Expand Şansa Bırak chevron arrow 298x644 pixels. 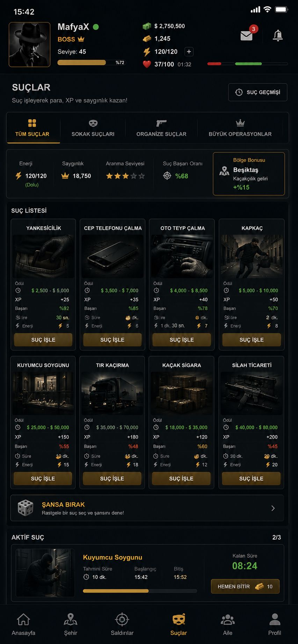click(x=273, y=508)
